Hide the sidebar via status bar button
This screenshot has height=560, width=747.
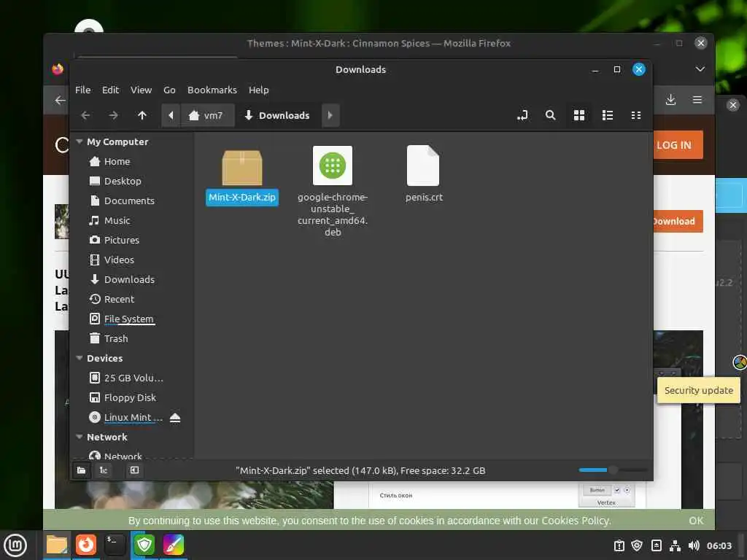pyautogui.click(x=135, y=470)
